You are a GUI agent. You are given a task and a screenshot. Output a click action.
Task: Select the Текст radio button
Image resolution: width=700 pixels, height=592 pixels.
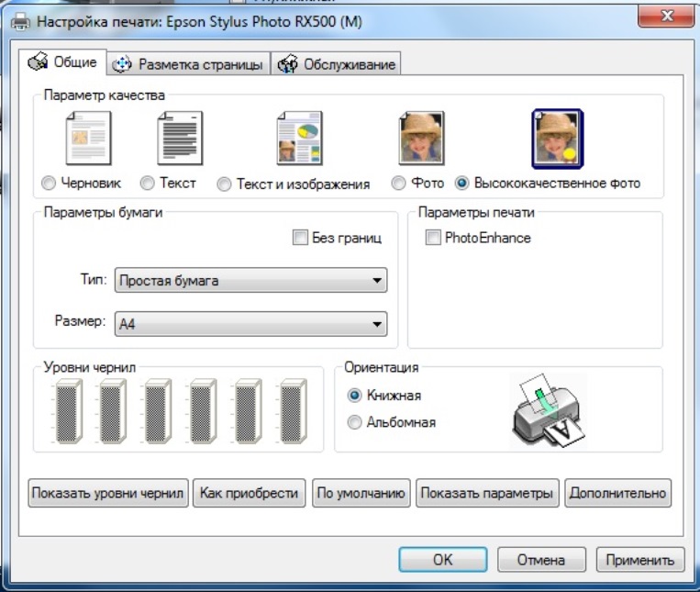pos(148,183)
